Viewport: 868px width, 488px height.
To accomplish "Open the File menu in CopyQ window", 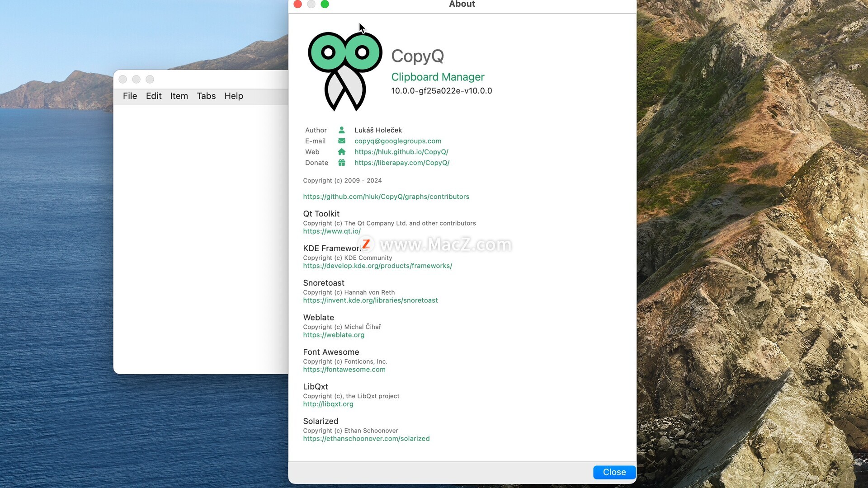I will pyautogui.click(x=130, y=96).
